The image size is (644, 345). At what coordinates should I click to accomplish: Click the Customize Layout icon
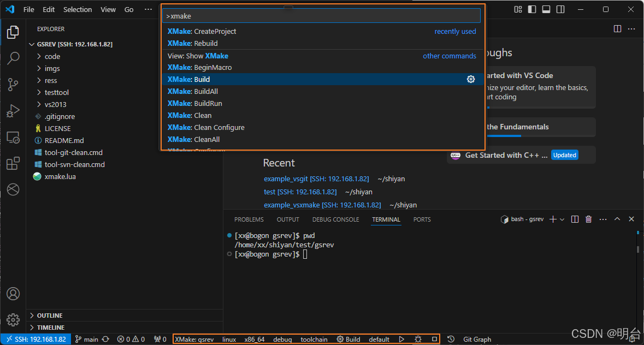point(518,9)
